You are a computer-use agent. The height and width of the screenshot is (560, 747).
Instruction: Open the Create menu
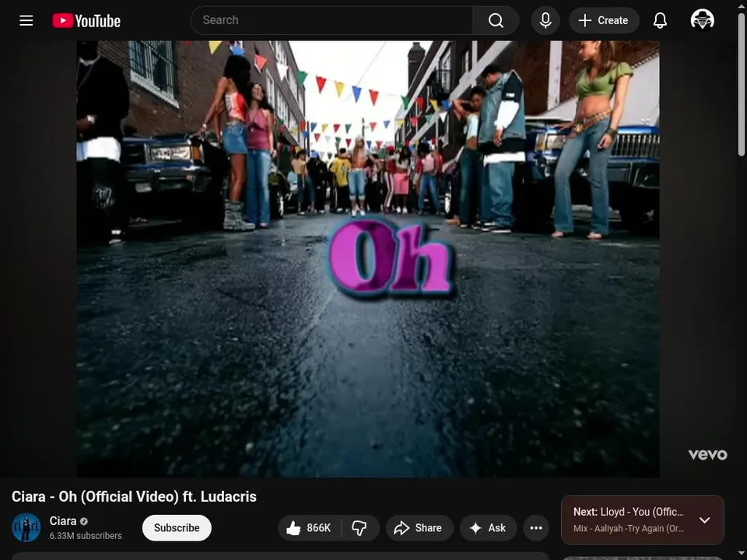[x=604, y=20]
